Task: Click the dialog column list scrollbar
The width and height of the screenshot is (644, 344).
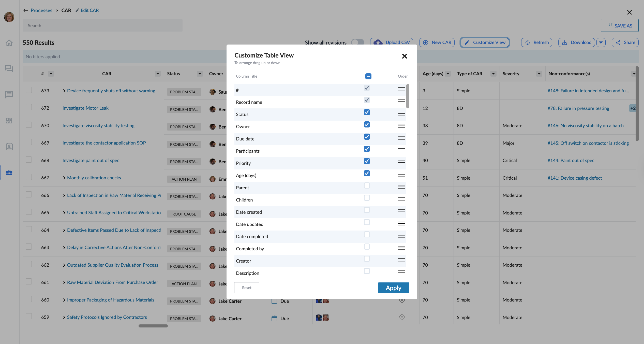Action: pyautogui.click(x=408, y=96)
